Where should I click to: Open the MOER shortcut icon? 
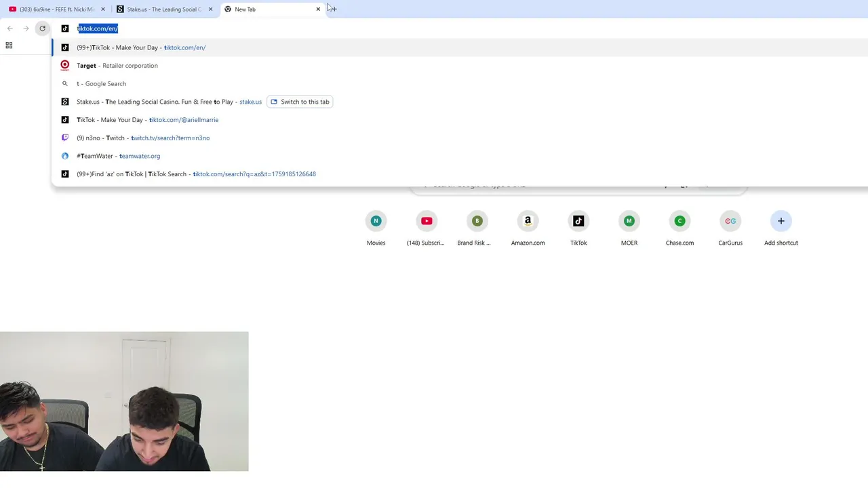(629, 221)
